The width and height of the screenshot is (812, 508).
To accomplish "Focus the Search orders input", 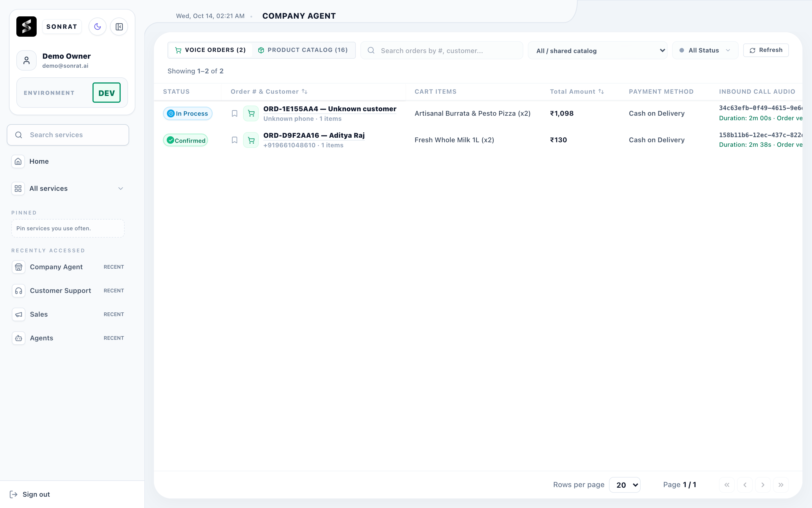I will (442, 51).
